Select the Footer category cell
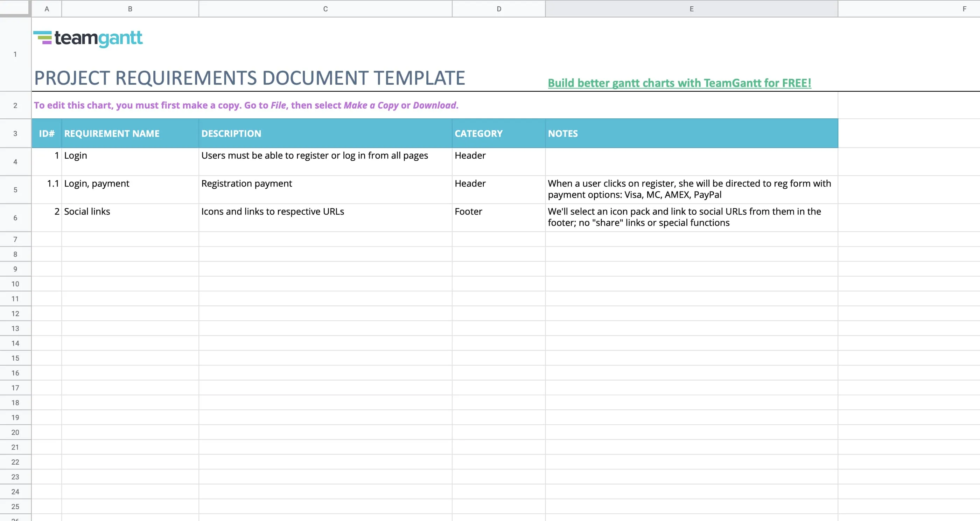The image size is (980, 521). [498, 217]
